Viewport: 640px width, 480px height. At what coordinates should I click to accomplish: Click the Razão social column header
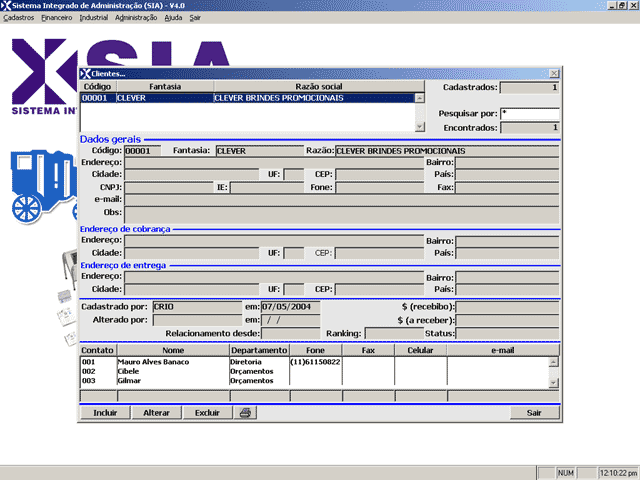pos(319,87)
